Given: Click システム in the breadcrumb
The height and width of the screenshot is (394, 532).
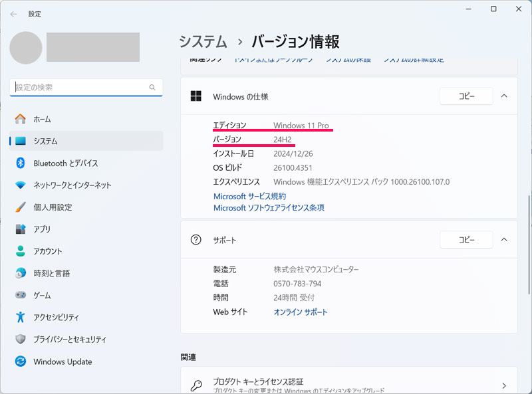Looking at the screenshot, I should coord(203,42).
